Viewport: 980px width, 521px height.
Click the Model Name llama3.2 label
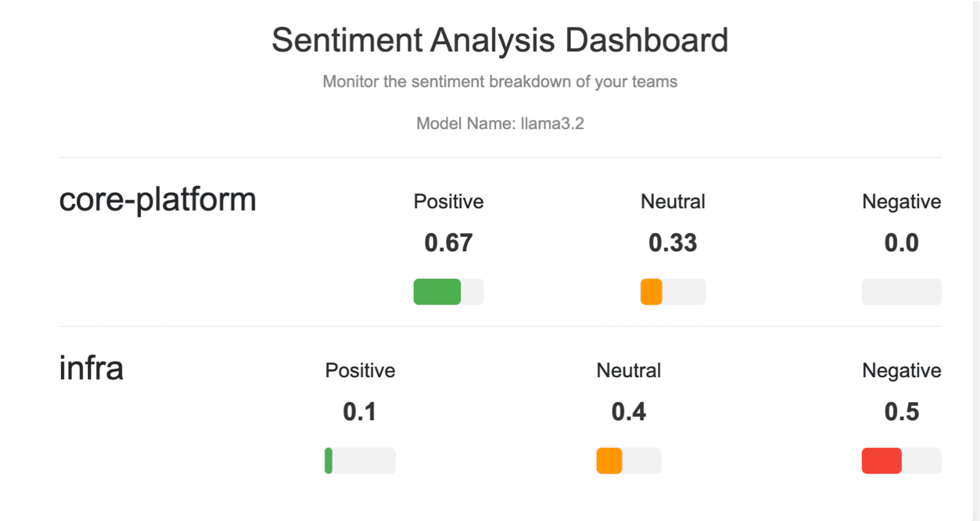pyautogui.click(x=500, y=123)
